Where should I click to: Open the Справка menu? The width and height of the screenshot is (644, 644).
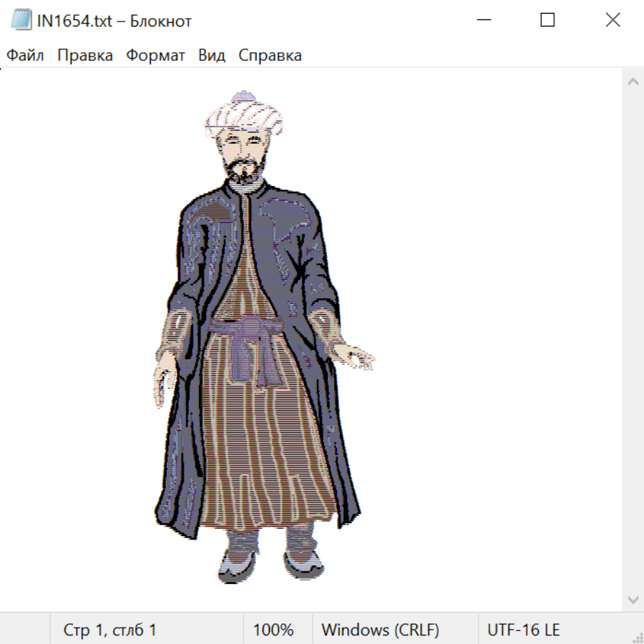[x=270, y=56]
